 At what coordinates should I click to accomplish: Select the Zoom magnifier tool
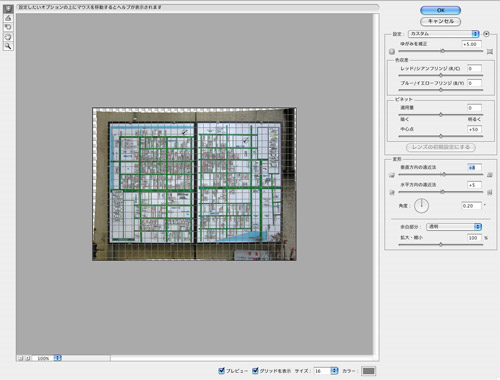pyautogui.click(x=8, y=46)
